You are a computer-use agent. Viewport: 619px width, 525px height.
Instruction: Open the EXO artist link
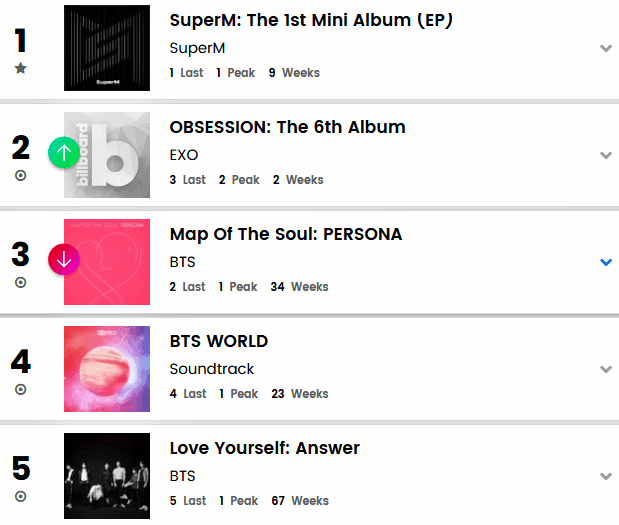[x=184, y=155]
